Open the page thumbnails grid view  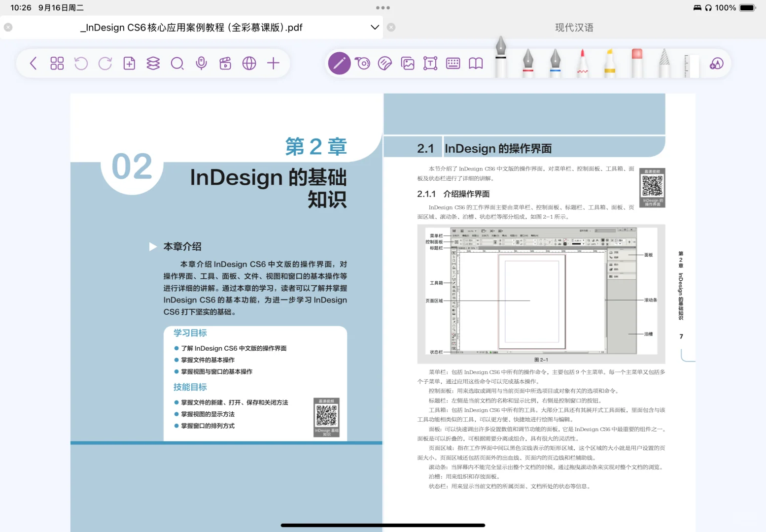tap(57, 63)
